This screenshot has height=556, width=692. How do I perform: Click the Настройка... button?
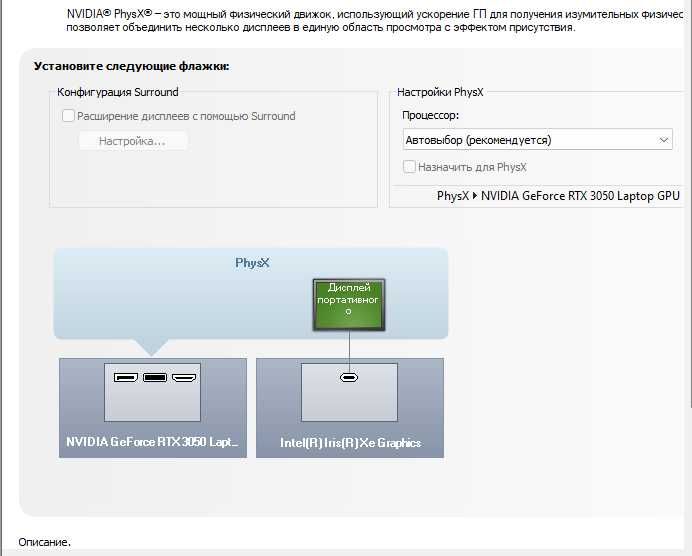coord(133,141)
